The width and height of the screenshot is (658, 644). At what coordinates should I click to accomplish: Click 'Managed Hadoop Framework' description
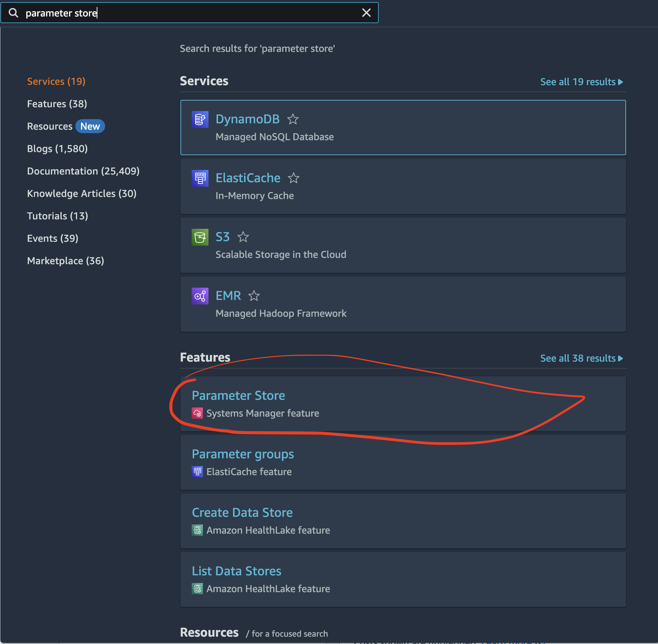coord(281,313)
